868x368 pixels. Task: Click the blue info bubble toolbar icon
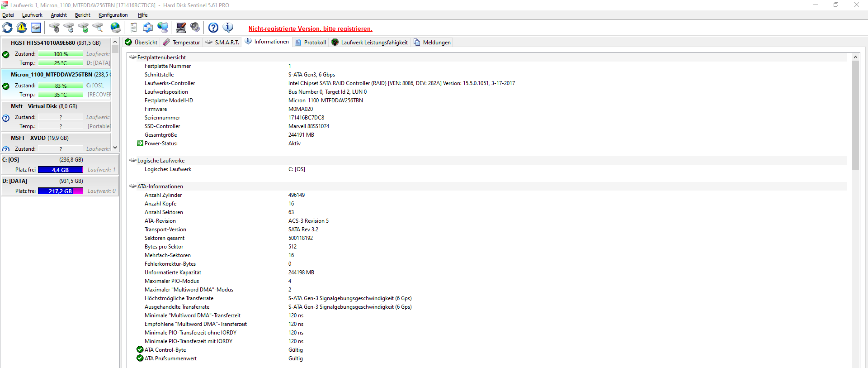(x=228, y=28)
